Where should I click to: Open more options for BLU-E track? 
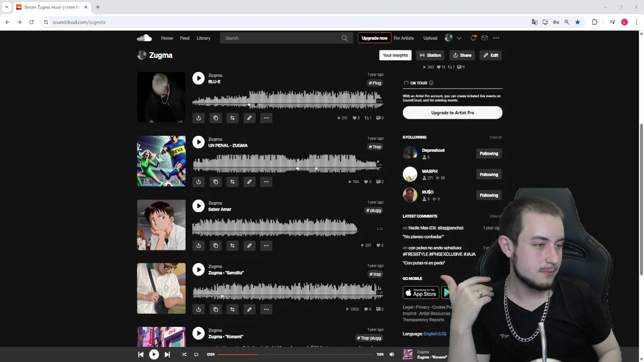pos(266,118)
